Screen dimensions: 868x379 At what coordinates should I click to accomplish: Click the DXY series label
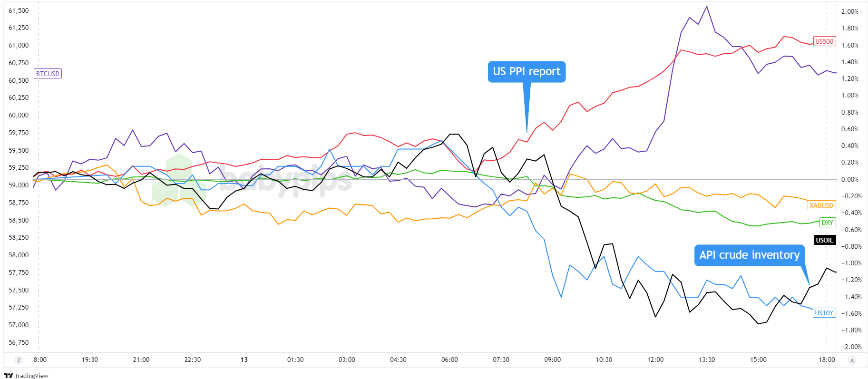coord(828,223)
